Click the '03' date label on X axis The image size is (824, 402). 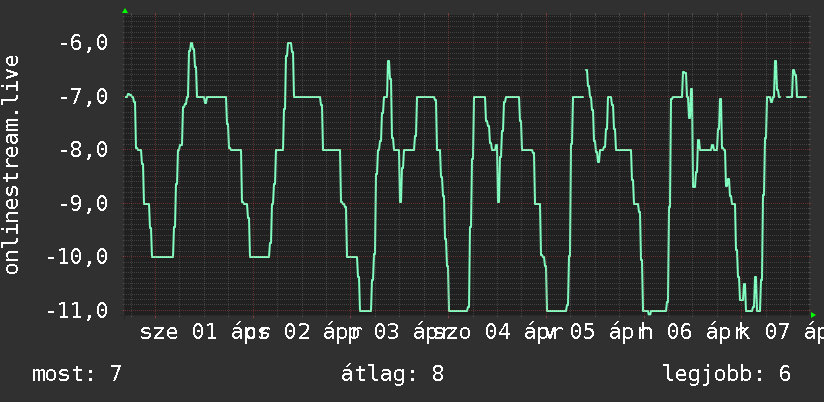(387, 333)
